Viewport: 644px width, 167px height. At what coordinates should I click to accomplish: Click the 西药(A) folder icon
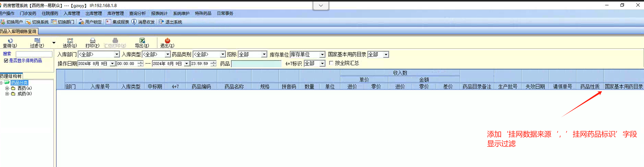[13, 88]
